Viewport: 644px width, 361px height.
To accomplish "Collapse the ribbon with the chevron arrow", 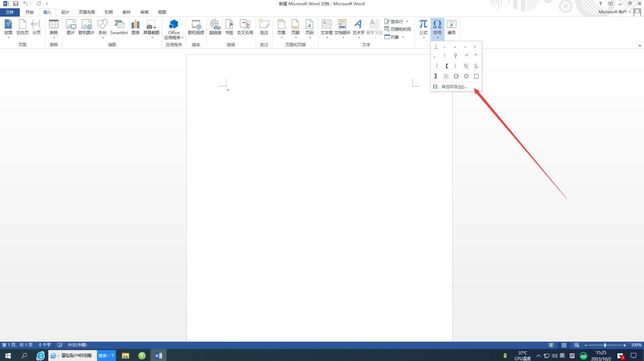I will [640, 45].
